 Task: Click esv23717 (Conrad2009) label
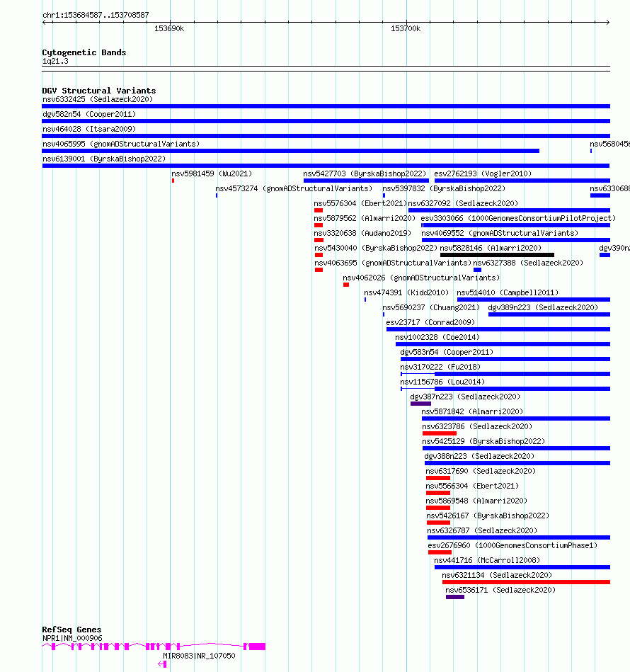430,323
